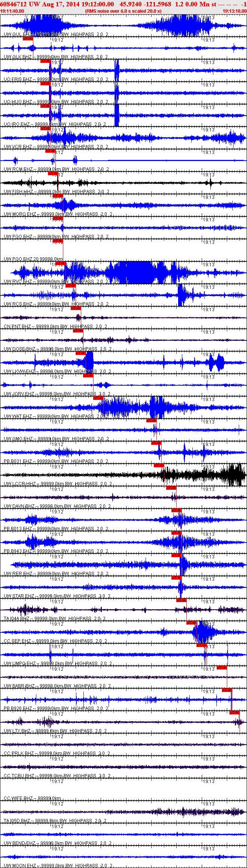Click the 19:11:40.00 start time label
This screenshot has width=247, height=868.
[x=12, y=11]
